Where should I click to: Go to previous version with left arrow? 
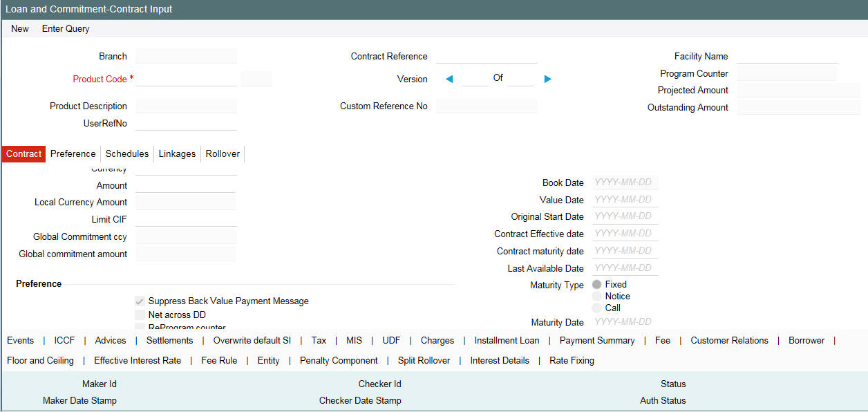[x=449, y=79]
